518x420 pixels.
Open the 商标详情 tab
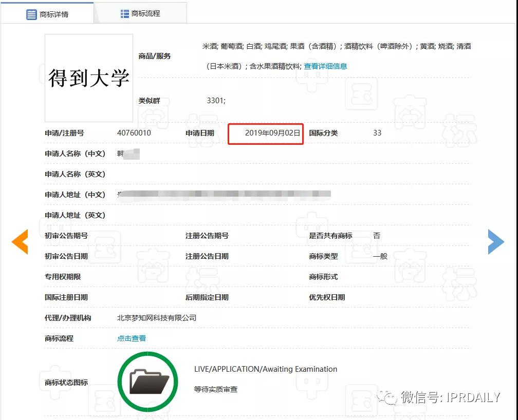pyautogui.click(x=47, y=14)
